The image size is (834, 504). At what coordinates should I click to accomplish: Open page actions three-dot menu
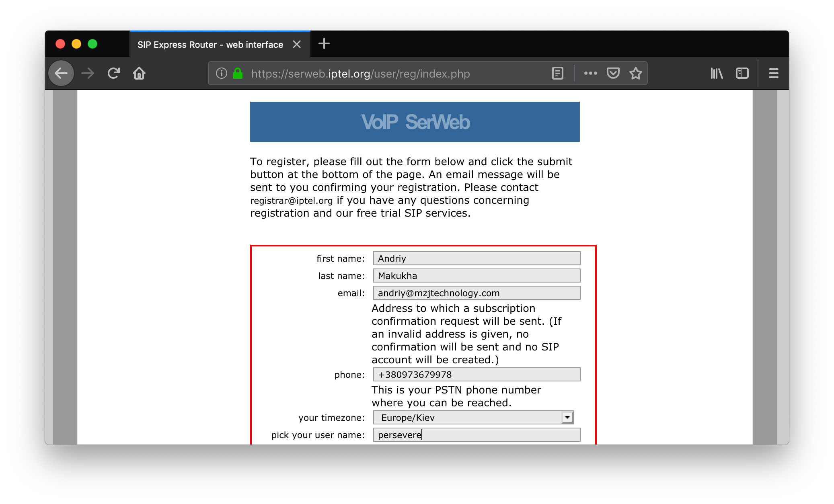point(590,74)
